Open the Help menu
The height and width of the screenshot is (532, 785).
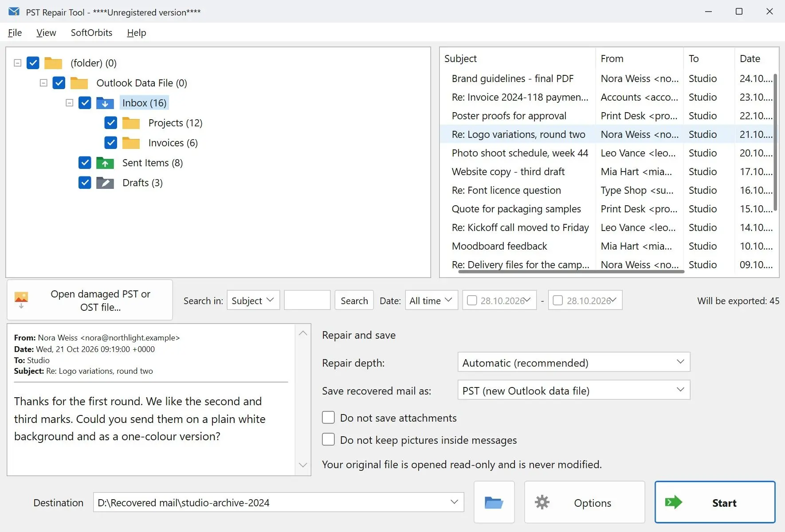click(137, 33)
